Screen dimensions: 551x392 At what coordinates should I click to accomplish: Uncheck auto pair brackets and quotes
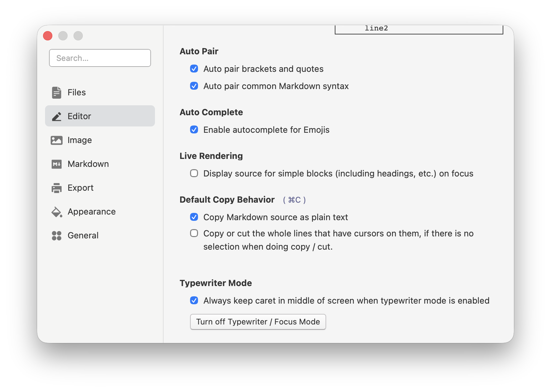pyautogui.click(x=194, y=69)
